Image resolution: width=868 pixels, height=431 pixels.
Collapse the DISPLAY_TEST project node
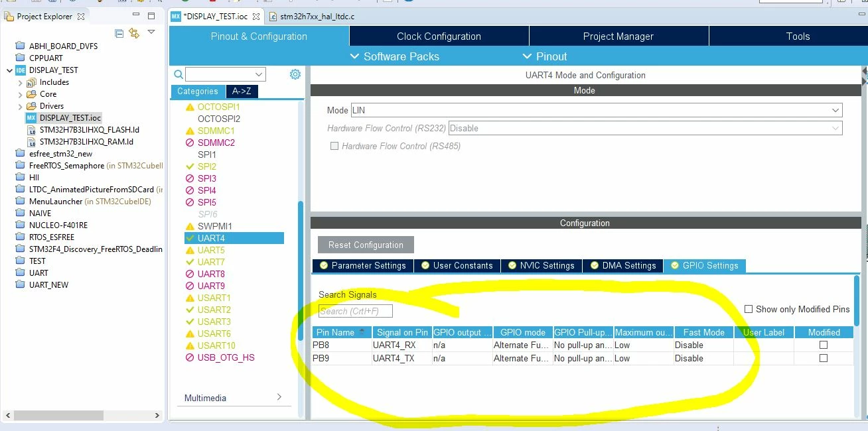pyautogui.click(x=9, y=70)
